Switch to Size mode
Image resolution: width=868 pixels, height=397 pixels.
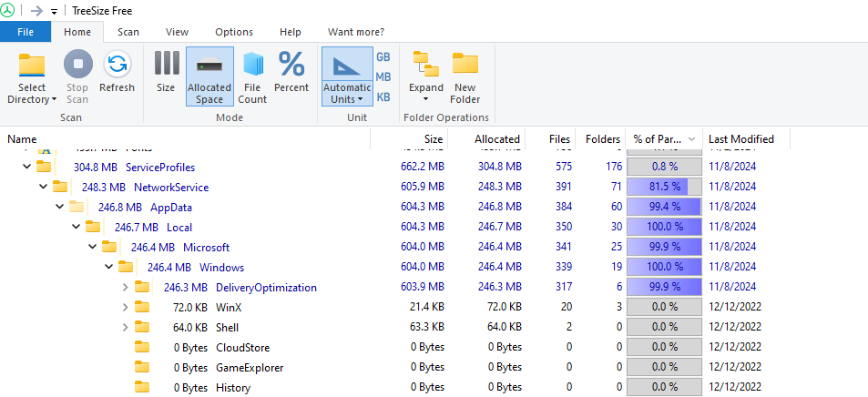(x=166, y=72)
